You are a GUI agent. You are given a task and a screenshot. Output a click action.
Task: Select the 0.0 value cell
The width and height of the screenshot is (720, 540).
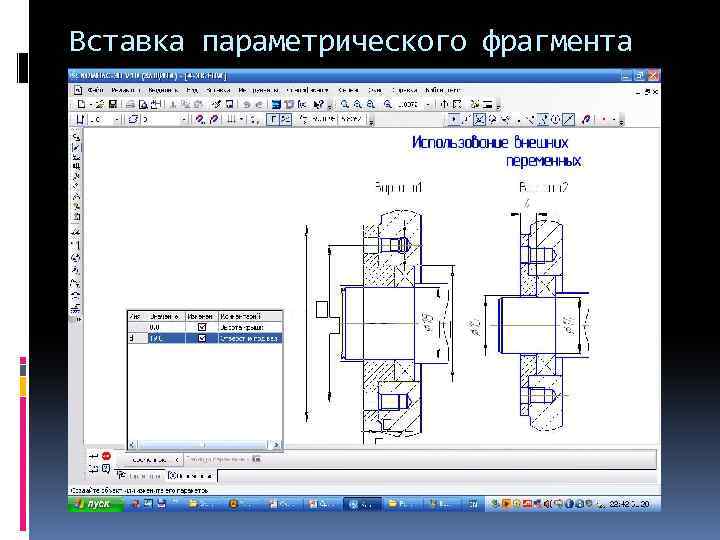(x=166, y=327)
